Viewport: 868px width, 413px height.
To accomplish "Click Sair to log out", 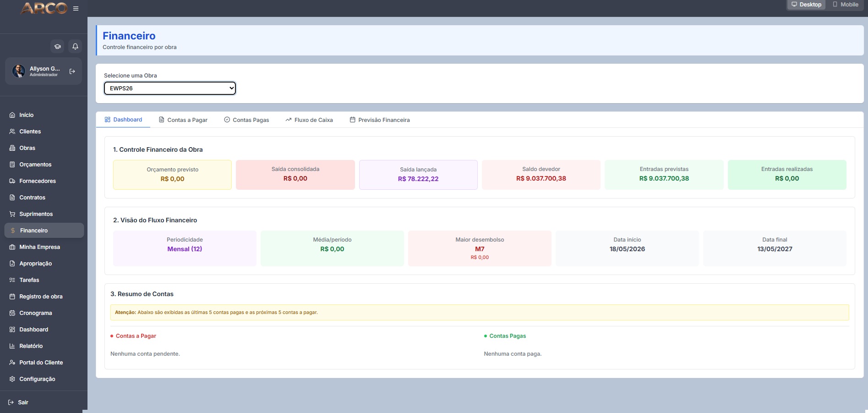I will pos(18,402).
